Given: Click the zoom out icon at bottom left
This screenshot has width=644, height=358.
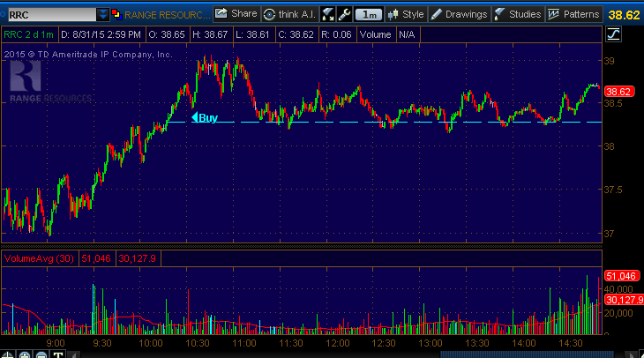Looking at the screenshot, I should coord(42,354).
